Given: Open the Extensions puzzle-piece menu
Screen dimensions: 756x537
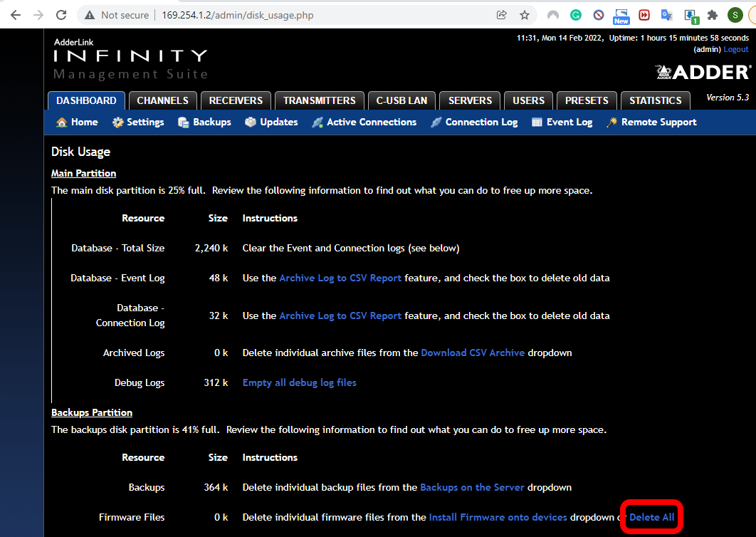Looking at the screenshot, I should click(x=712, y=15).
